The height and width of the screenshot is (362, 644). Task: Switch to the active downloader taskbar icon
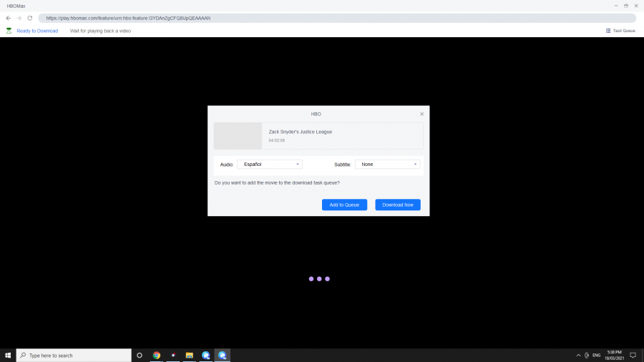click(223, 356)
